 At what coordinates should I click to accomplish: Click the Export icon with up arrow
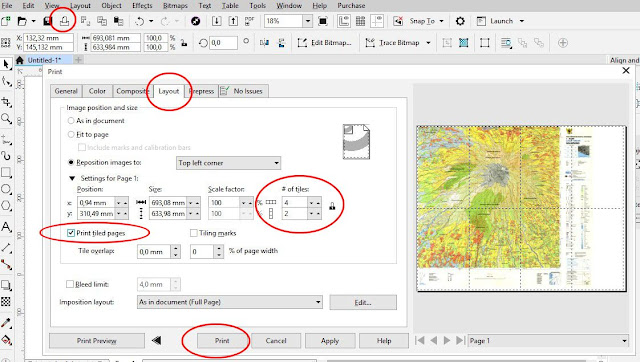click(233, 21)
